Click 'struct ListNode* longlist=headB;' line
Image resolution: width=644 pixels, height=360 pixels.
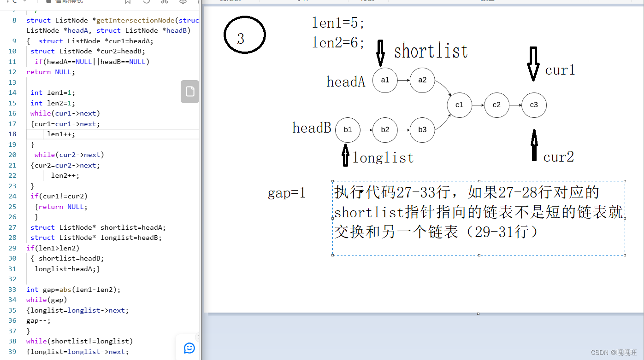pyautogui.click(x=96, y=238)
